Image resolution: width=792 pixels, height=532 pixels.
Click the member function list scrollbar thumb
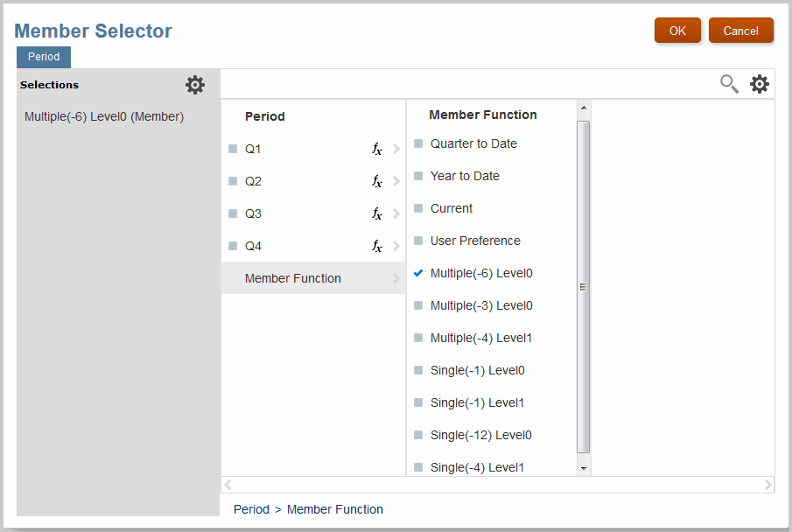click(584, 286)
